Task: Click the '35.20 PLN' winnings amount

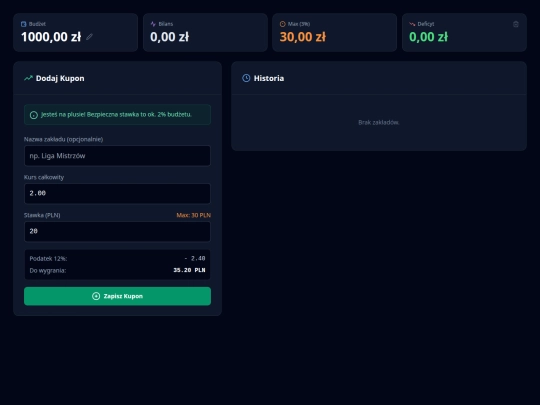Action: point(189,270)
